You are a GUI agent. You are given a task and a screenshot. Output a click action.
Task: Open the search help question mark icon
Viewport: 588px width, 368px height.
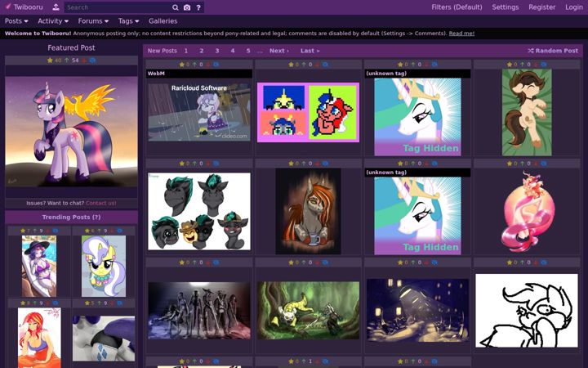pyautogui.click(x=198, y=7)
